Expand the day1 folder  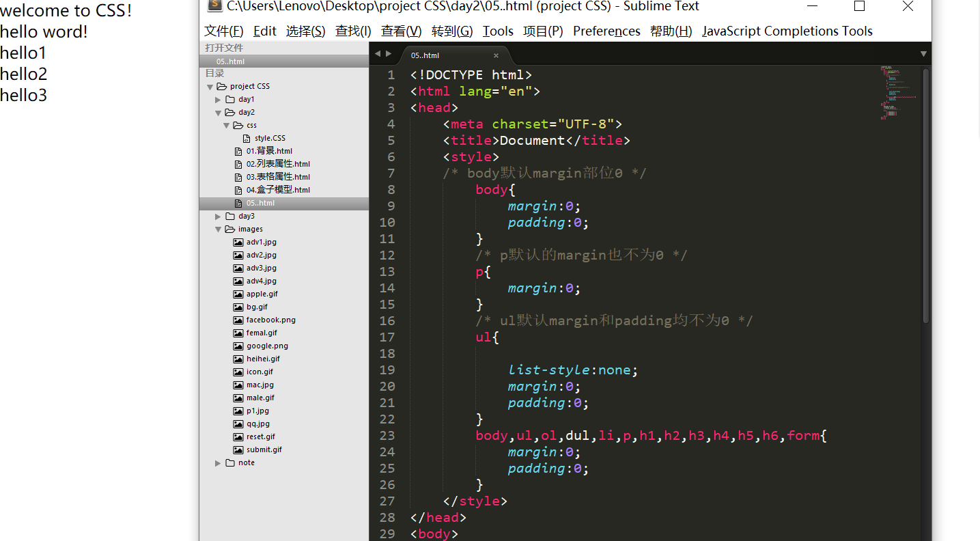click(219, 100)
